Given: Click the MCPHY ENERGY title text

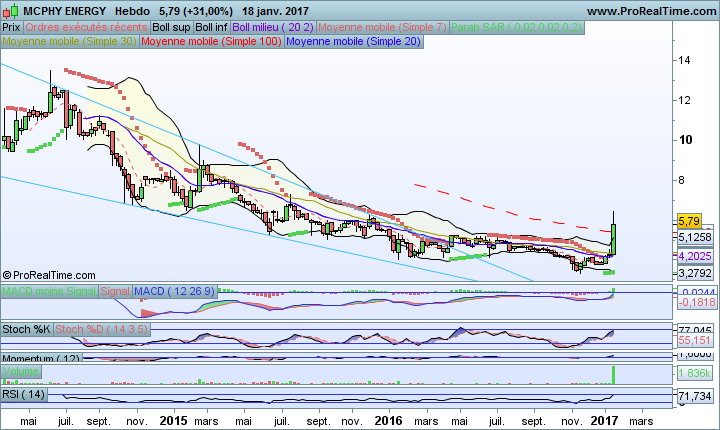Looking at the screenshot, I should (64, 11).
